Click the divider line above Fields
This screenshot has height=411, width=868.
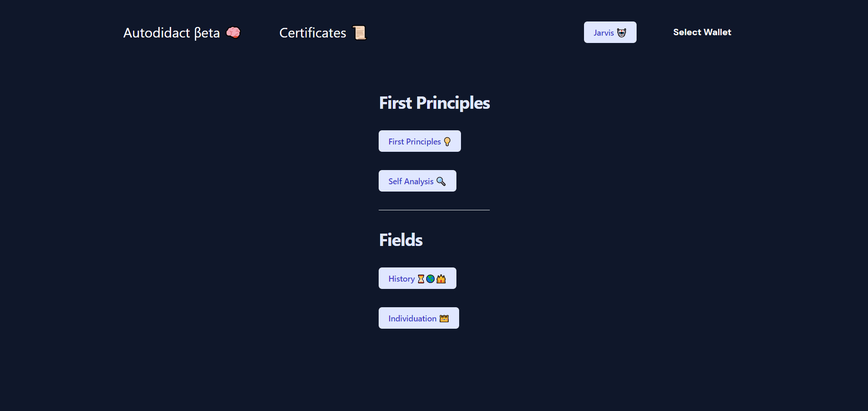coord(434,210)
